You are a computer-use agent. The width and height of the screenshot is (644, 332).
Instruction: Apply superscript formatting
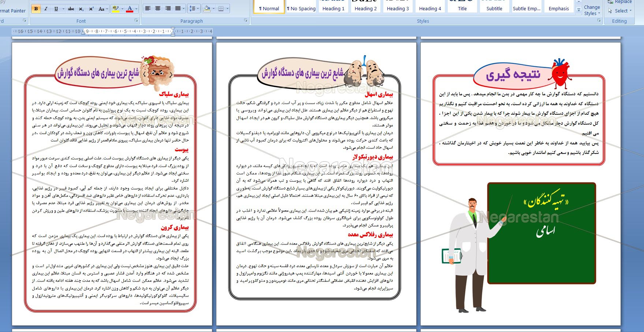(91, 9)
